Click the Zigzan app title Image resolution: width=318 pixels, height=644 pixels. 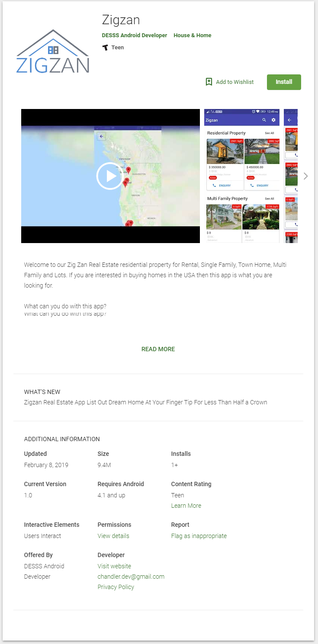coord(121,20)
